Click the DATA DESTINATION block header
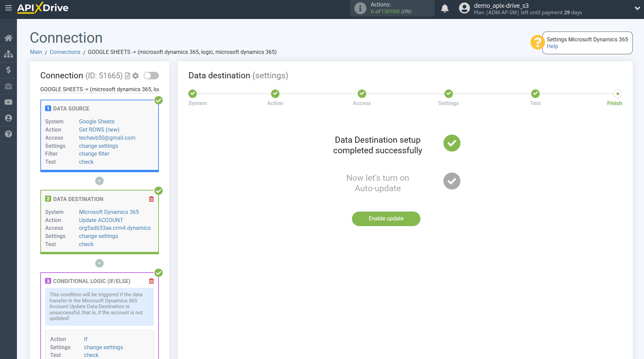Viewport: 644px width, 359px height. 78,199
